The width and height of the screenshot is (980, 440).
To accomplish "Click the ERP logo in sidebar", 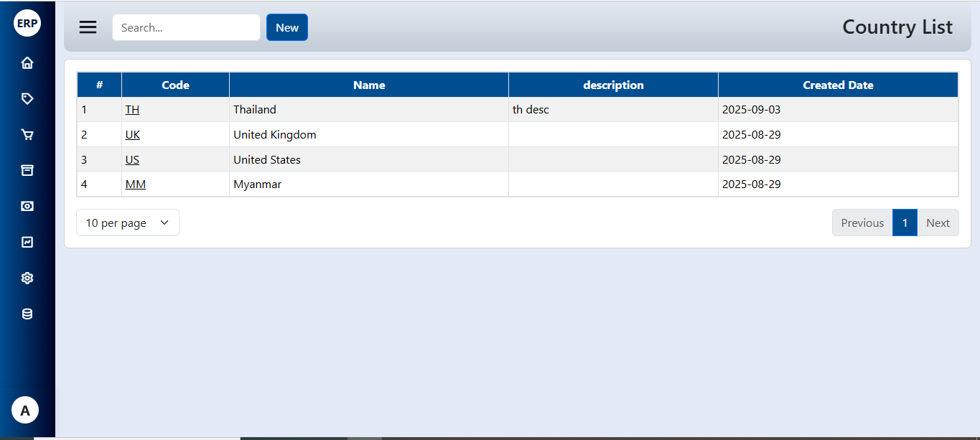I will point(27,23).
